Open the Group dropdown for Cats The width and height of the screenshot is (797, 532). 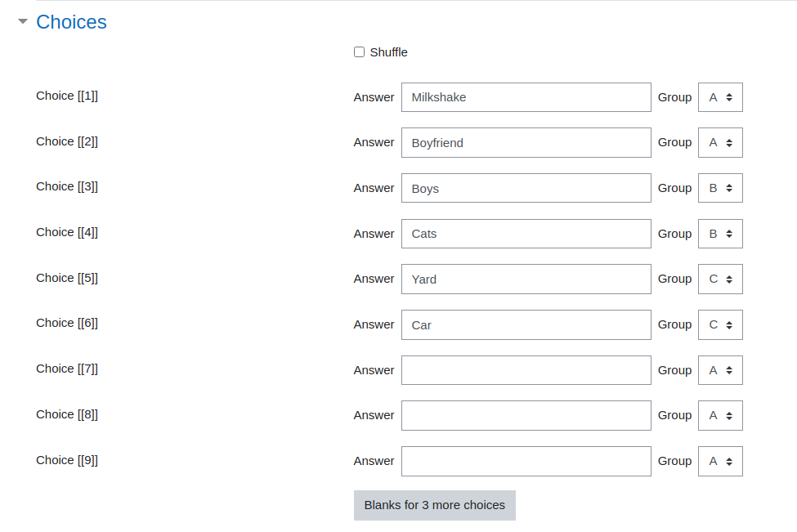coord(720,234)
